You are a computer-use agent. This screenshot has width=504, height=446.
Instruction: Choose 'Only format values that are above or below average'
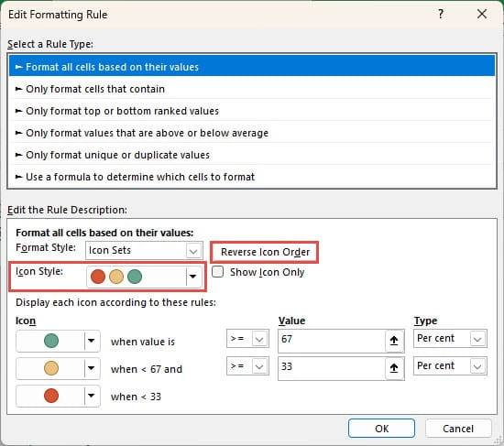pos(252,133)
